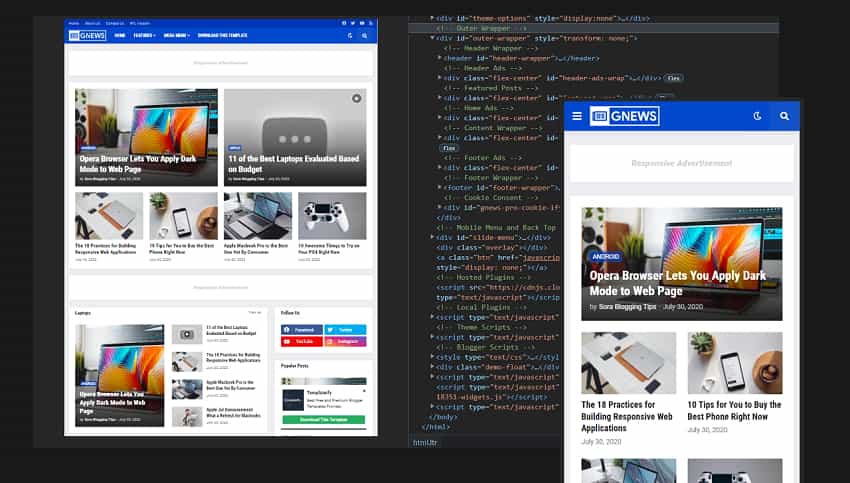This screenshot has height=483, width=850.
Task: Open Opera Browser headline in mobile preview
Action: click(x=678, y=283)
